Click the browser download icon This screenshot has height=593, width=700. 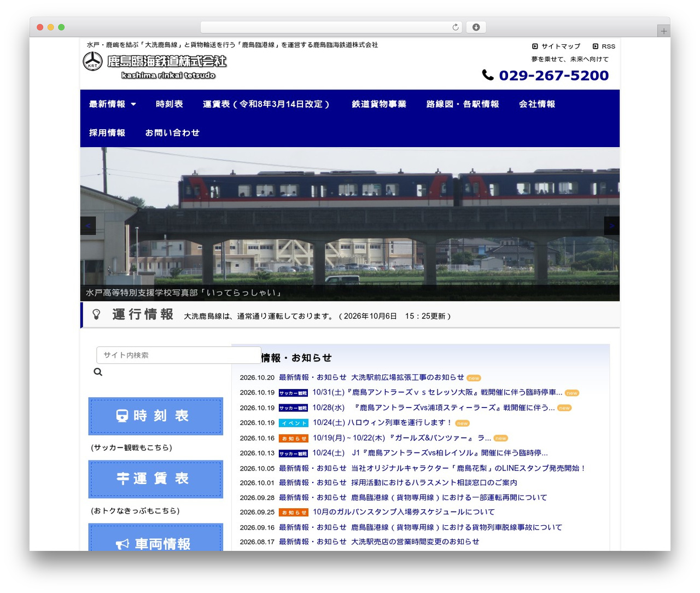(x=476, y=27)
